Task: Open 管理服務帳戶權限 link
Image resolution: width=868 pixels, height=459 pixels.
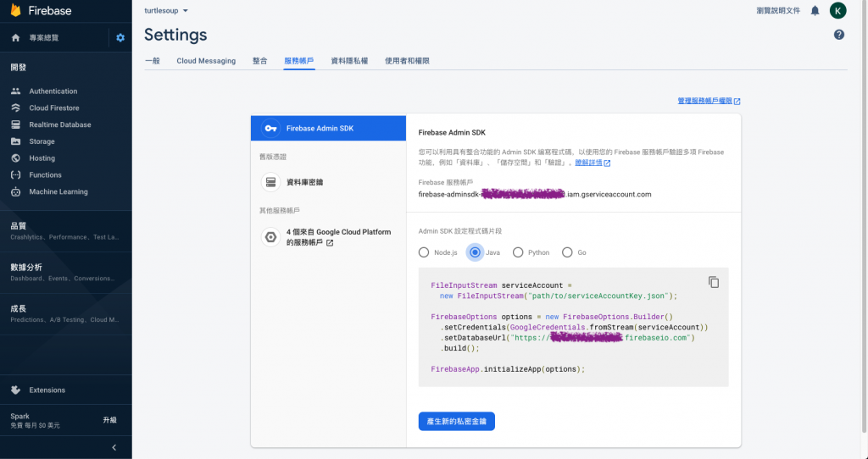Action: 704,102
